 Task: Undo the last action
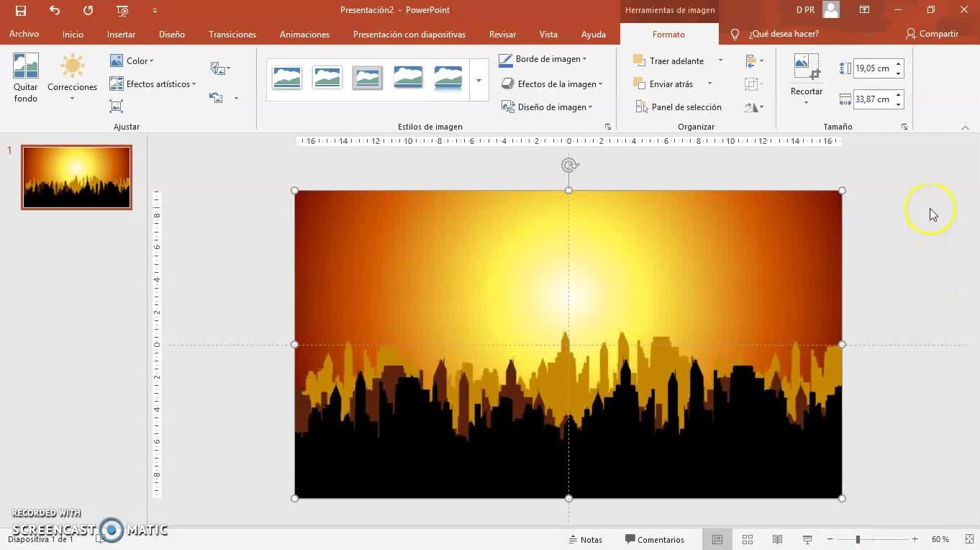55,11
